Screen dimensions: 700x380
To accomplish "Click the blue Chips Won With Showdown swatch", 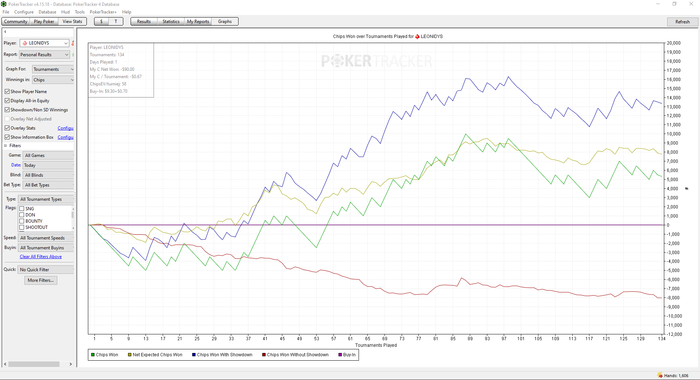I will pos(194,355).
